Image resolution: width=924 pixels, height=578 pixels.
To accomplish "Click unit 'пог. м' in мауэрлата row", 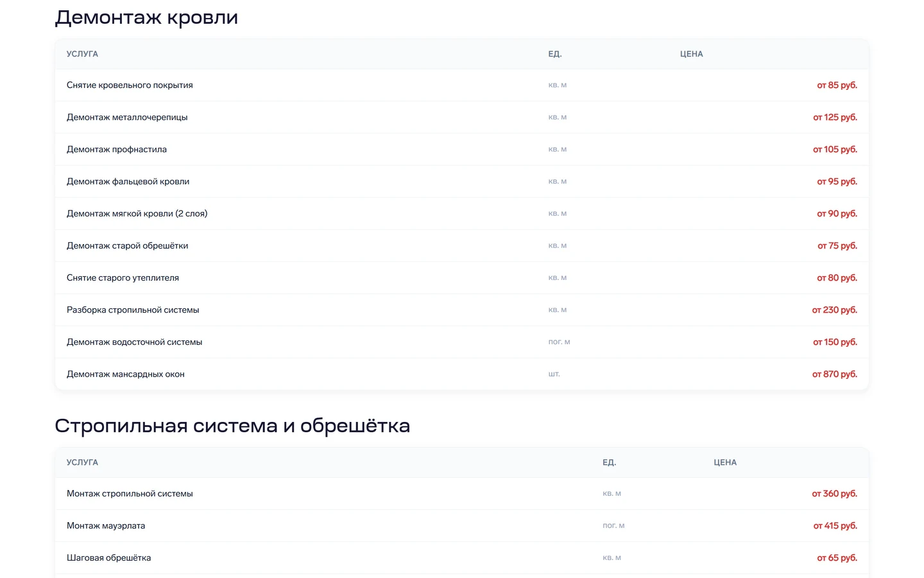I will (613, 525).
